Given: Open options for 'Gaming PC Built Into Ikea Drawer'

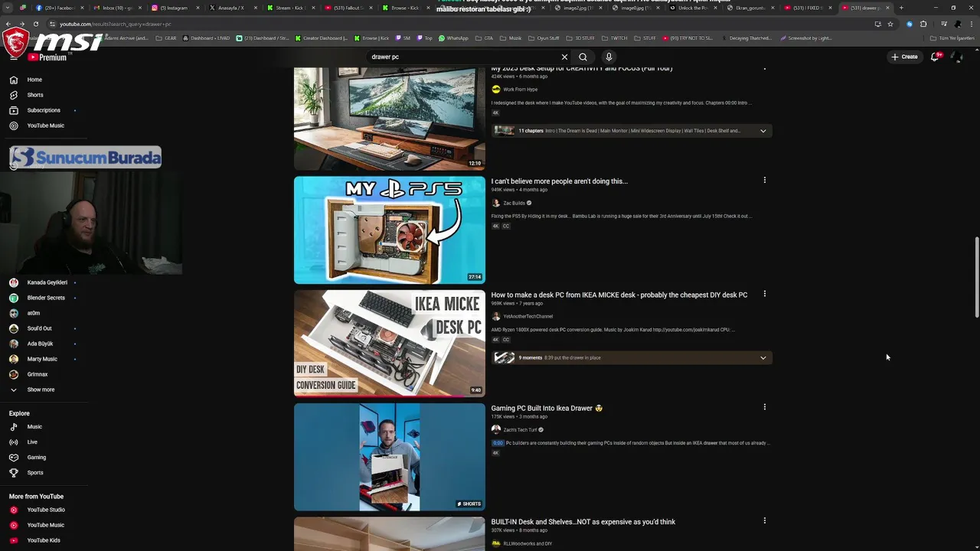Looking at the screenshot, I should click(764, 407).
